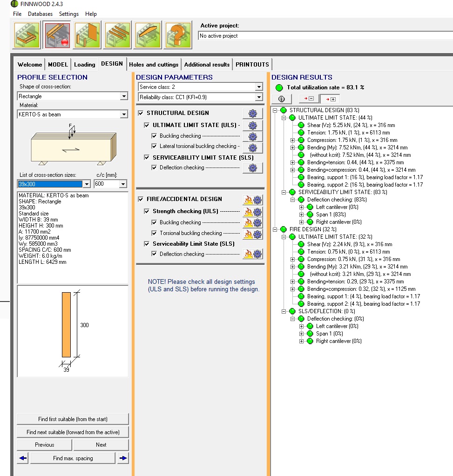Screen dimensions: 453x476
Task: Open FIRE/ACCIDENTAL DESIGN fire settings icon
Action: click(x=253, y=200)
